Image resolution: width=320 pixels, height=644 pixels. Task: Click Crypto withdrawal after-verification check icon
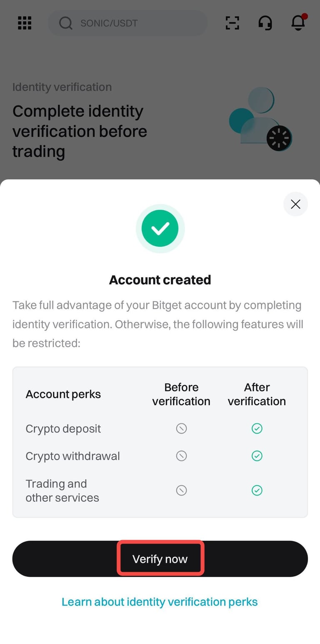257,456
